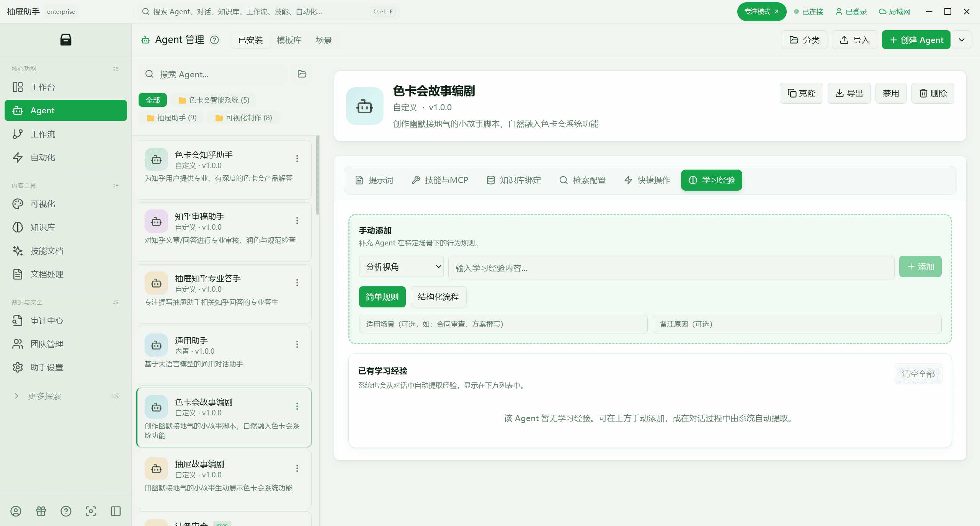Open the 技能与MCP tab
Viewport: 980px width, 526px height.
[440, 180]
